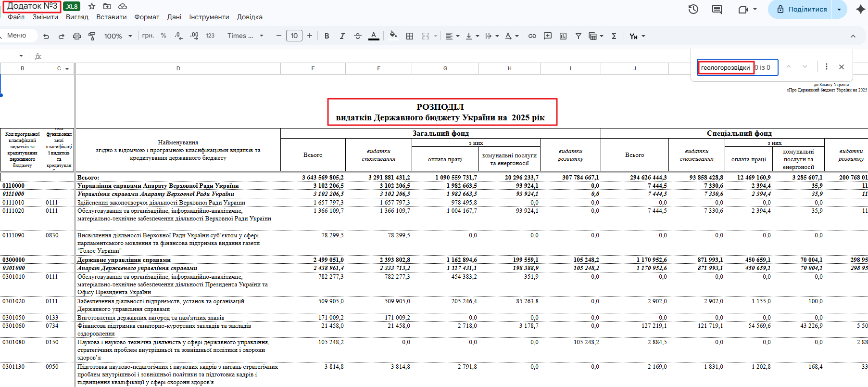Select the column D header
The image size is (868, 387).
(x=178, y=68)
